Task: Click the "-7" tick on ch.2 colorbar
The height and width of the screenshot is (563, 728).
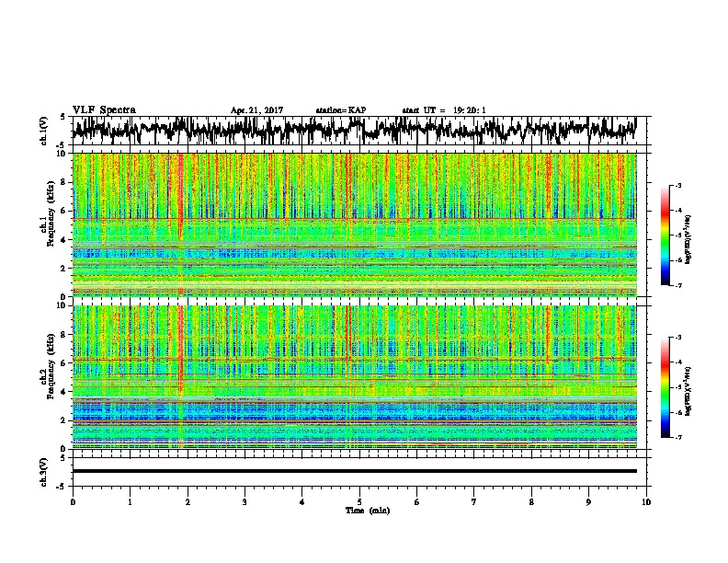Action: (678, 437)
